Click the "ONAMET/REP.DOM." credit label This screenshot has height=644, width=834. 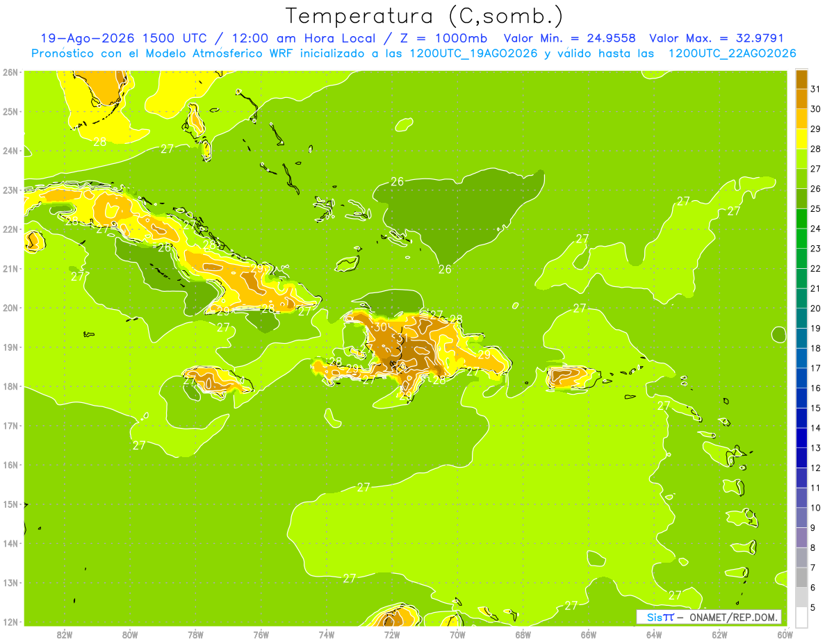[x=733, y=617]
